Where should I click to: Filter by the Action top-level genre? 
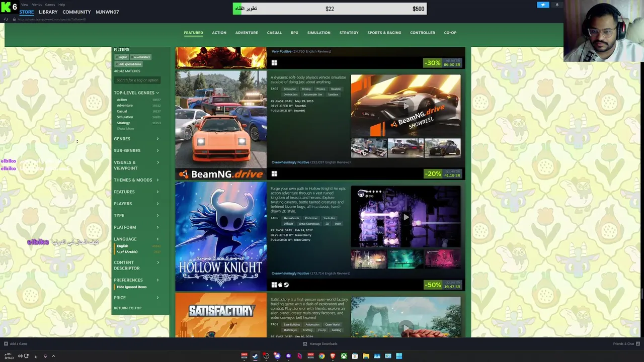pyautogui.click(x=122, y=100)
